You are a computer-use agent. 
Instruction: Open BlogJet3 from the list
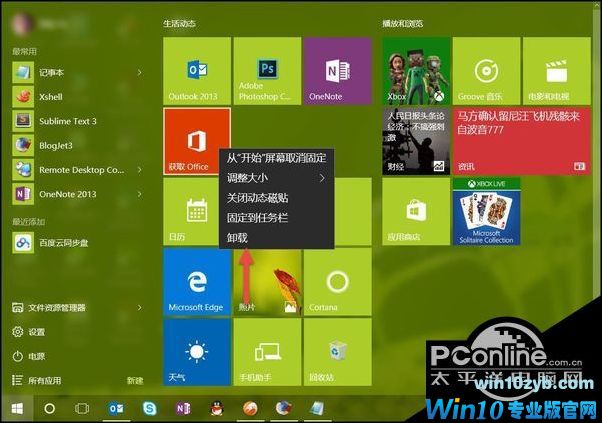pos(79,145)
